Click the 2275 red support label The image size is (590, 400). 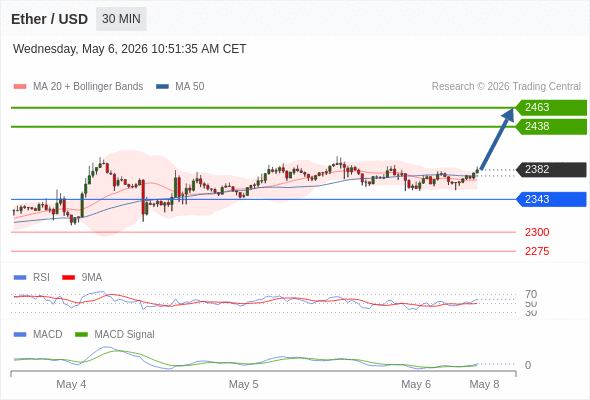537,251
